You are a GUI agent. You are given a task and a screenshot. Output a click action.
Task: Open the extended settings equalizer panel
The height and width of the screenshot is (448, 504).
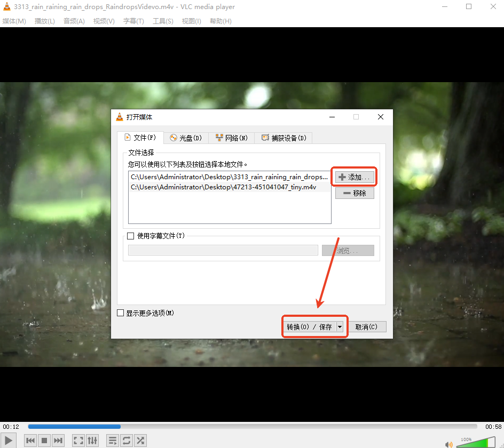(x=92, y=440)
